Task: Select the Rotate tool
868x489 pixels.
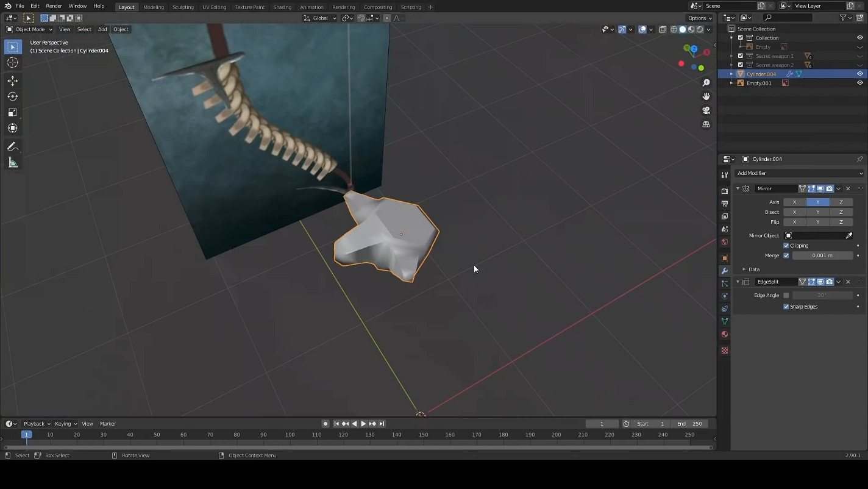Action: pos(12,96)
